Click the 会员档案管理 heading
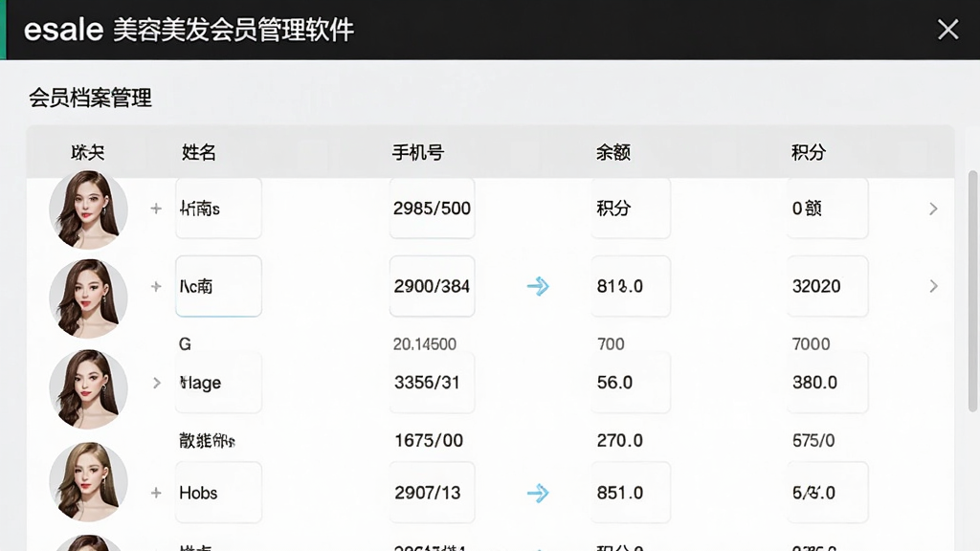The image size is (980, 551). pos(90,99)
